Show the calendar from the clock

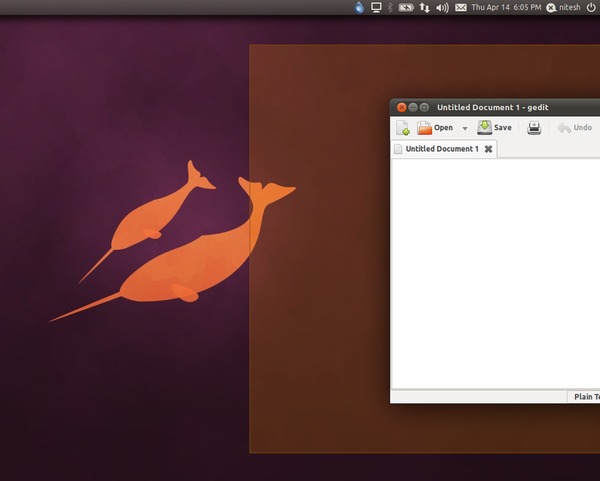[x=506, y=7]
